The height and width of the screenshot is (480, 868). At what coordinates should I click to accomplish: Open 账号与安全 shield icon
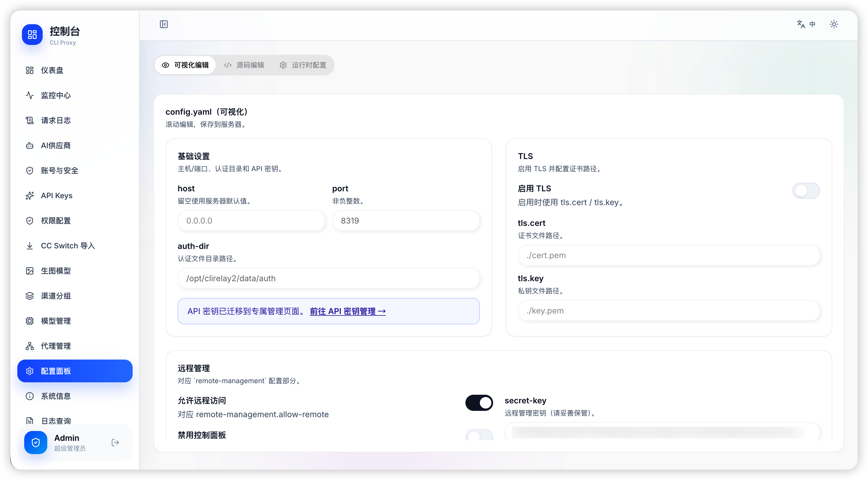click(30, 170)
